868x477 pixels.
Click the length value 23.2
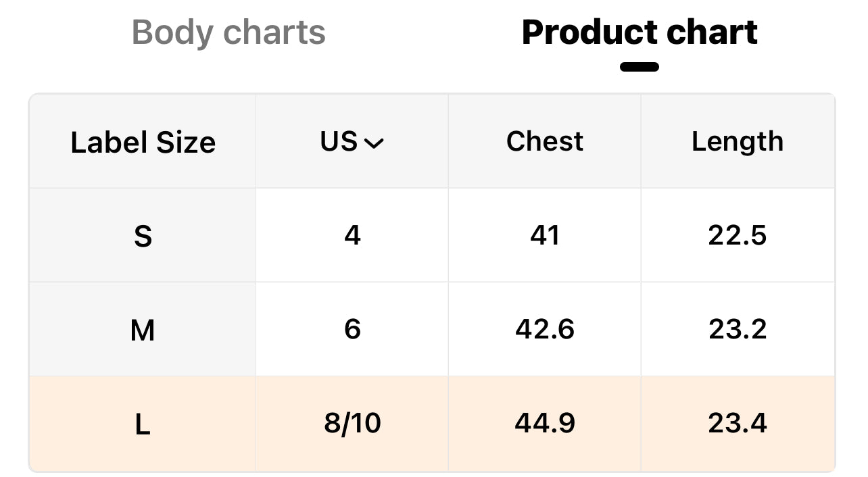point(738,329)
